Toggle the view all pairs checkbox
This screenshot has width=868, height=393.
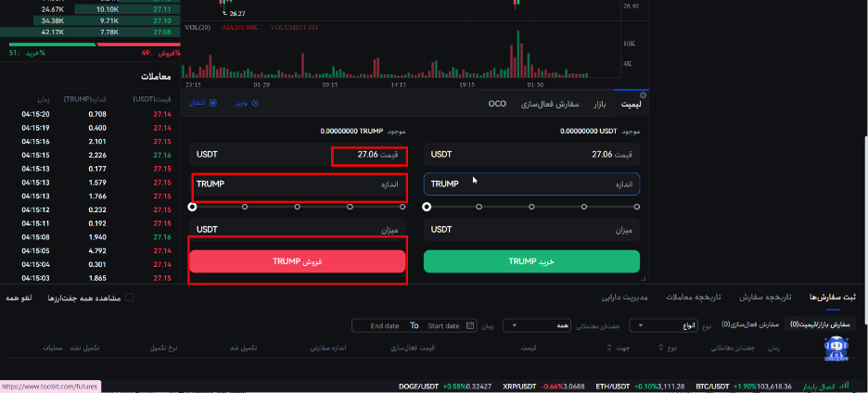pyautogui.click(x=129, y=298)
